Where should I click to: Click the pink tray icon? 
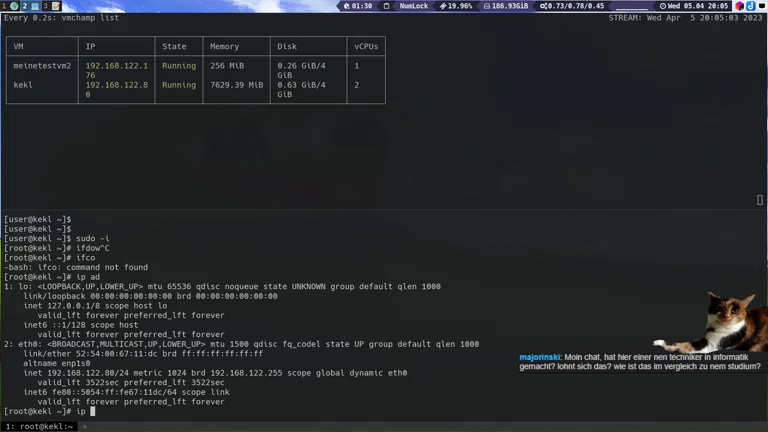tap(740, 6)
